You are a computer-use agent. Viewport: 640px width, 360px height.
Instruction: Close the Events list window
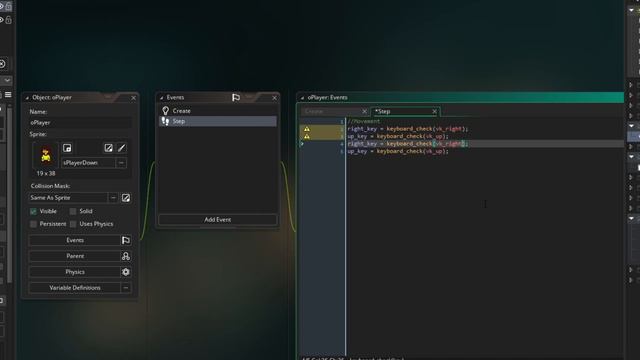274,98
